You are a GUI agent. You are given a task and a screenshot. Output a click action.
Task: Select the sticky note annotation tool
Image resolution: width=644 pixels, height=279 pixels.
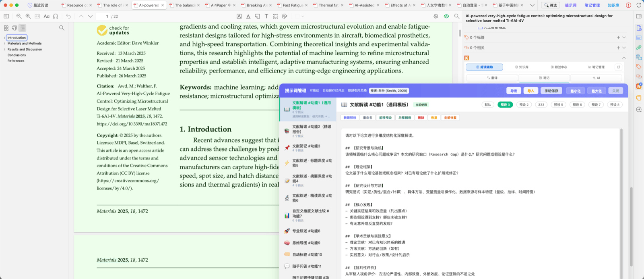tap(258, 16)
